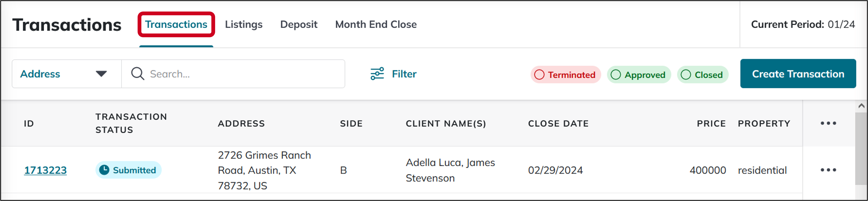This screenshot has height=201, width=868.
Task: Open the Month End Close tab
Action: [376, 24]
